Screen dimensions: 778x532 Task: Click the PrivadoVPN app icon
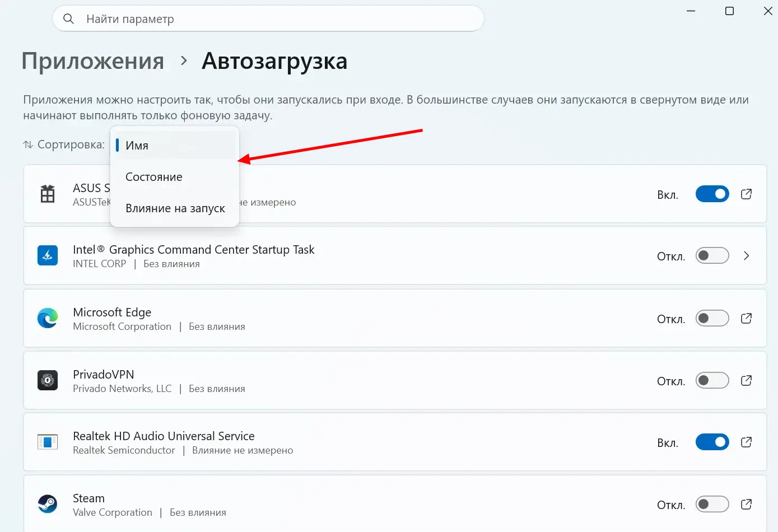(48, 380)
